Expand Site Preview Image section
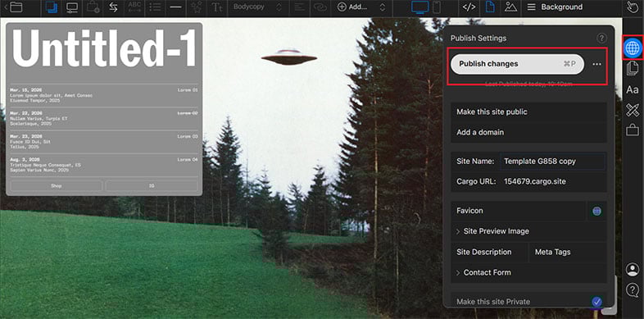644x319 pixels. click(x=528, y=231)
